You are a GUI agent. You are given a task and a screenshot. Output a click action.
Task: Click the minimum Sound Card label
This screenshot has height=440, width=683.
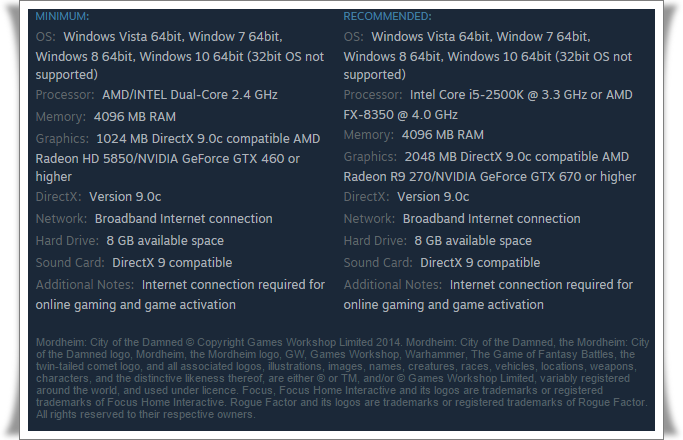click(69, 263)
